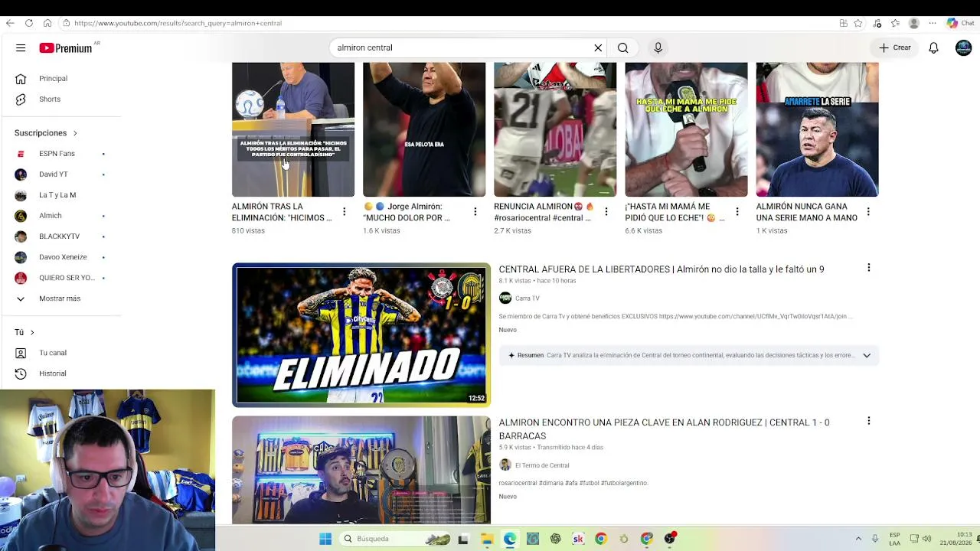The width and height of the screenshot is (980, 551).
Task: Open the notifications bell
Action: (x=933, y=48)
